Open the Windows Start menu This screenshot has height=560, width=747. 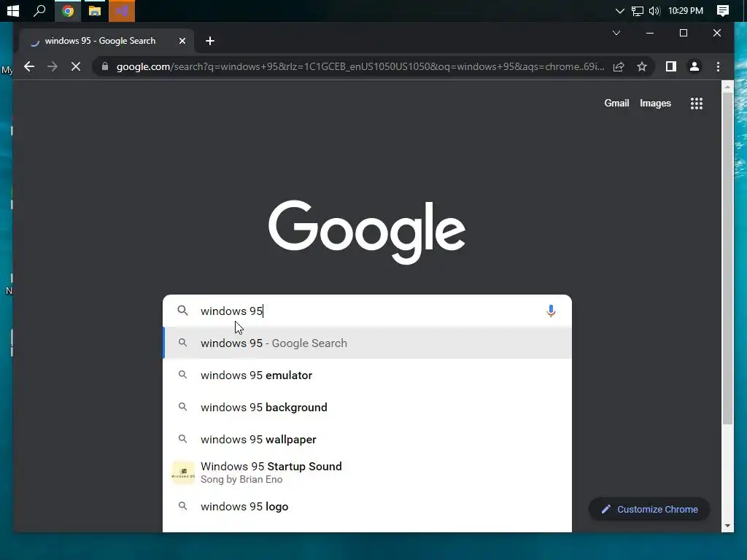[x=13, y=10]
